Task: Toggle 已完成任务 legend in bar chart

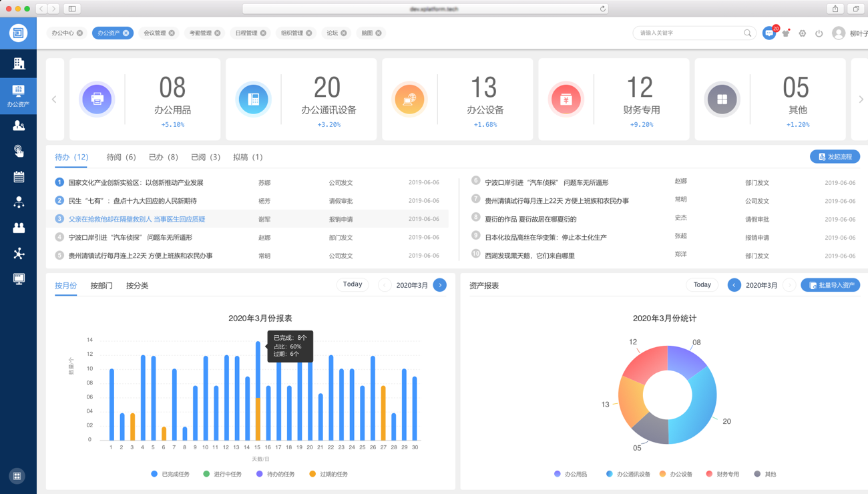Action: 170,474
